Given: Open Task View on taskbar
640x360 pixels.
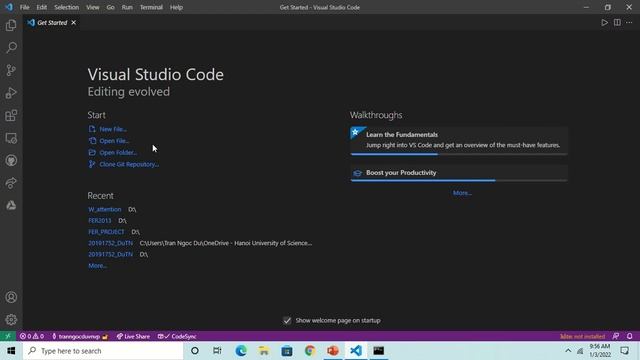Looking at the screenshot, I should (217, 351).
